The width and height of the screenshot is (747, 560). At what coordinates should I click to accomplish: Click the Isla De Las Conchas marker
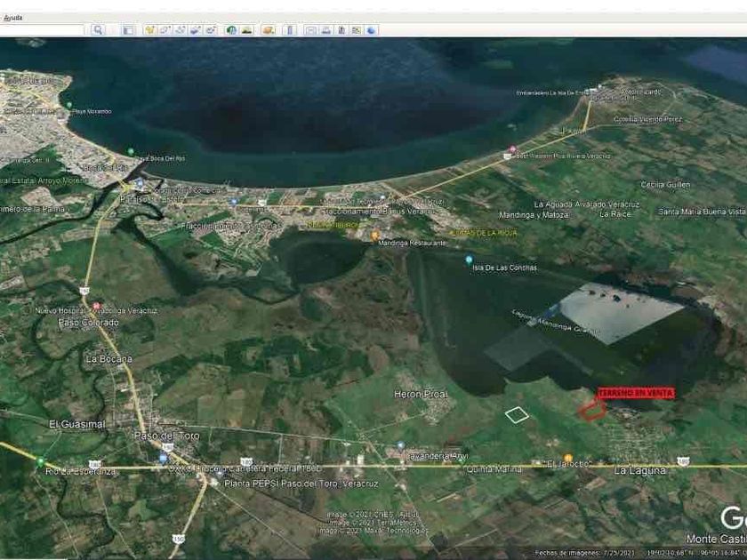coord(469,260)
